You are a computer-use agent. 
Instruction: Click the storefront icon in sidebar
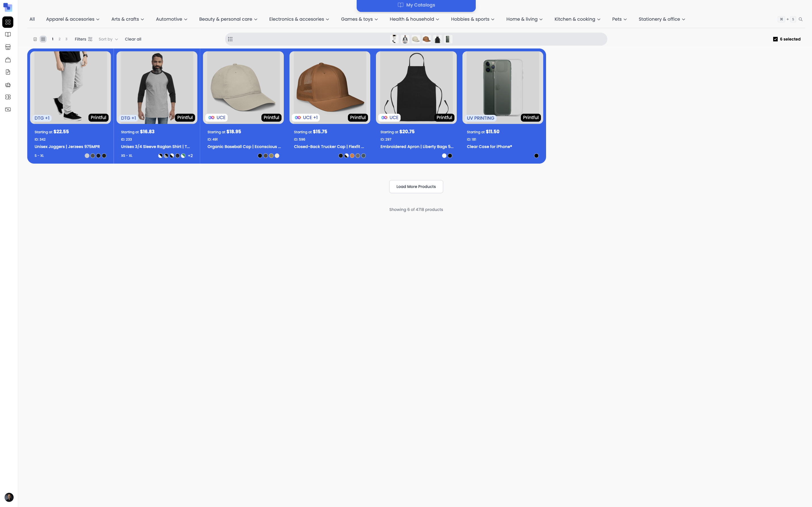8,47
